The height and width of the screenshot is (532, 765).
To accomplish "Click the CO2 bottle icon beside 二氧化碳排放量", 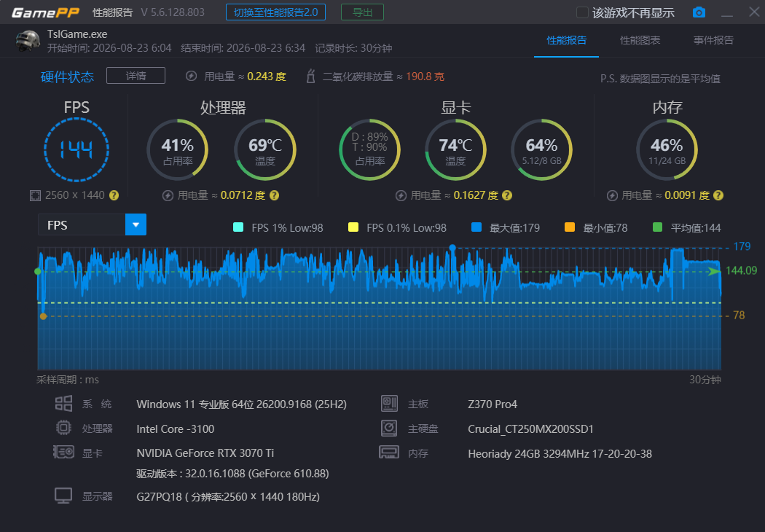I will 310,76.
